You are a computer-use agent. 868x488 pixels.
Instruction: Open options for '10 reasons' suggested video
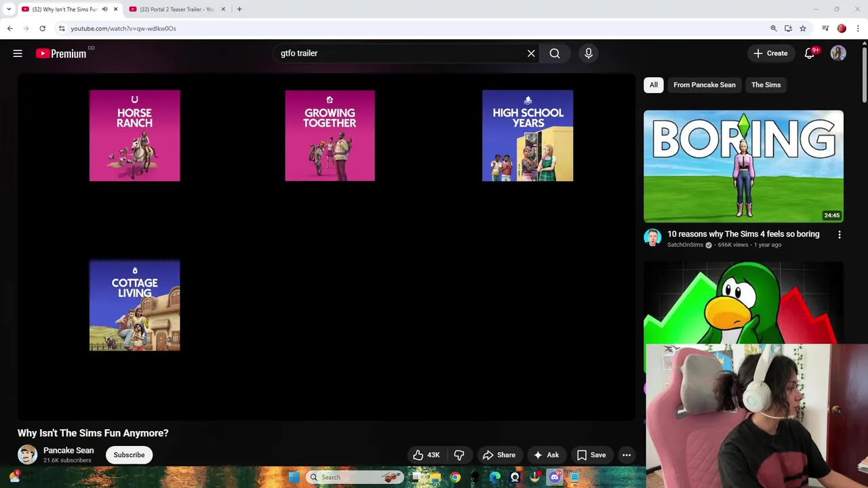[x=840, y=235]
